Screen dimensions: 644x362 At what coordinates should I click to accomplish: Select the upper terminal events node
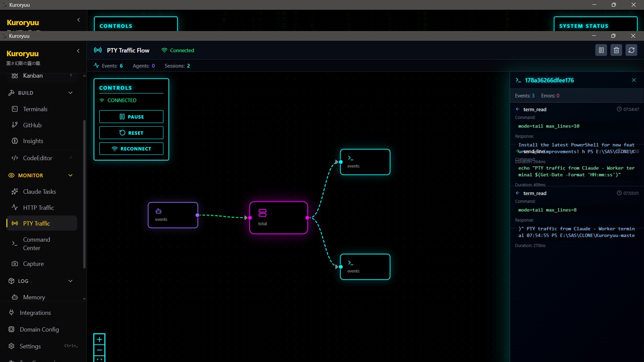coord(365,162)
